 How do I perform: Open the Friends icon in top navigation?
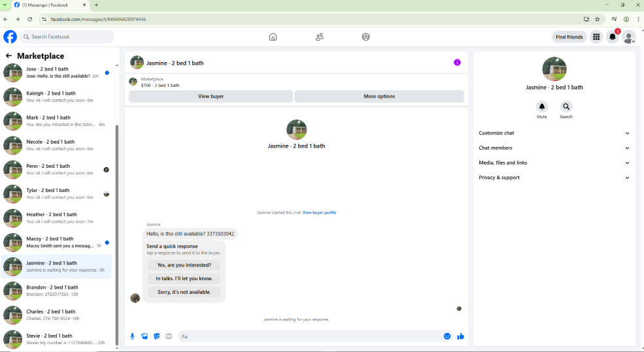[320, 37]
